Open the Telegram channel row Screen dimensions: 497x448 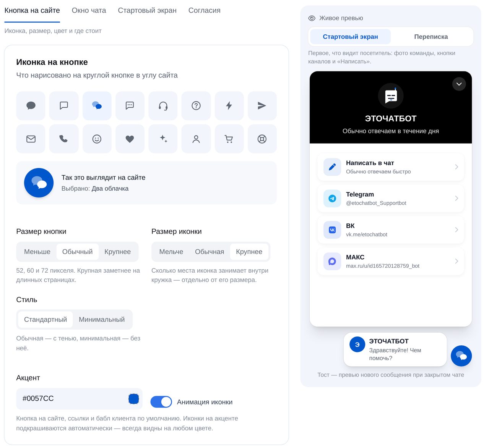(391, 199)
